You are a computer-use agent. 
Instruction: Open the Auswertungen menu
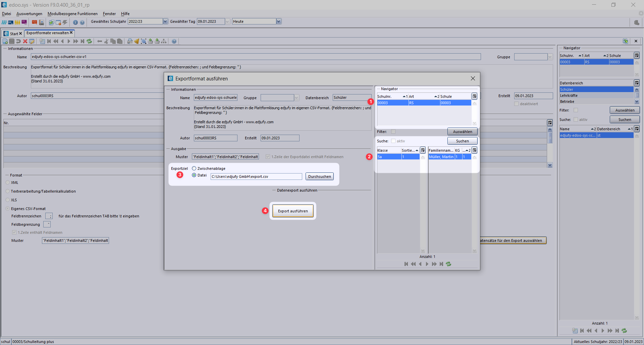click(x=29, y=14)
